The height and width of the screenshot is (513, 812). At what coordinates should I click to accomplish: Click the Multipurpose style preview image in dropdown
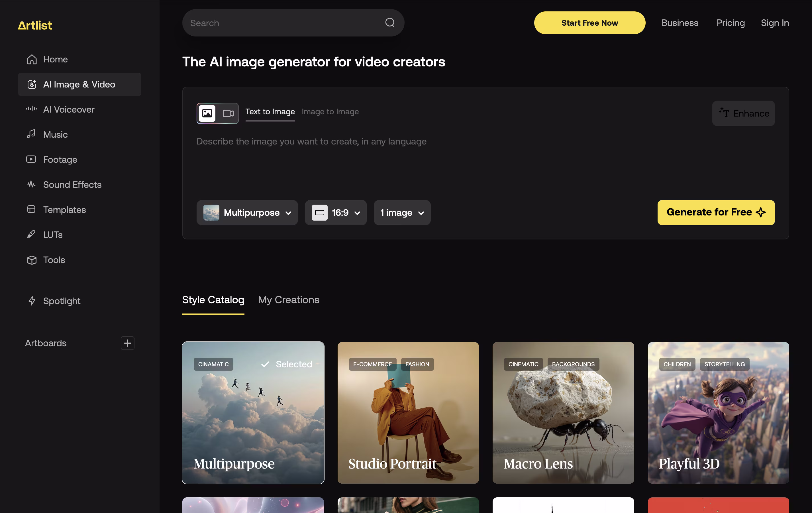click(x=211, y=213)
